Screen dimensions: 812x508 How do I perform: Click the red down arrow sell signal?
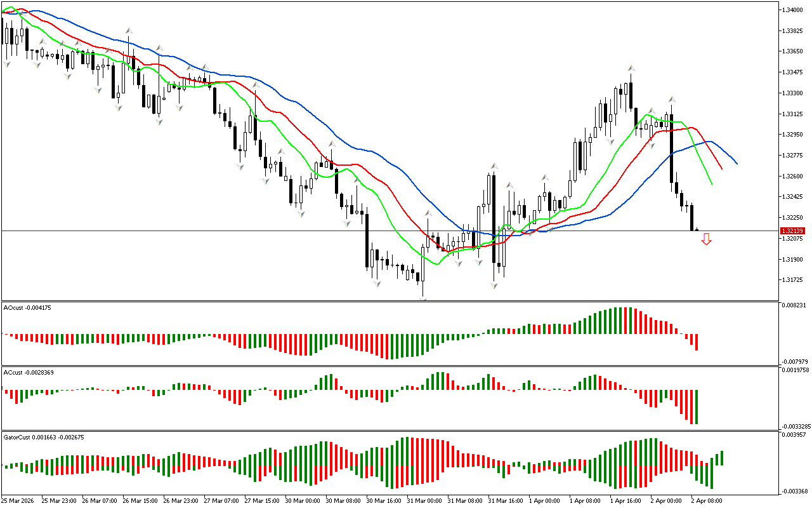point(706,239)
